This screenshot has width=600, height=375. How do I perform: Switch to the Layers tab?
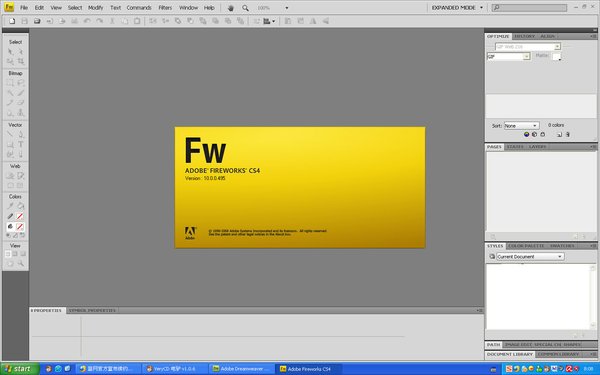click(x=537, y=147)
